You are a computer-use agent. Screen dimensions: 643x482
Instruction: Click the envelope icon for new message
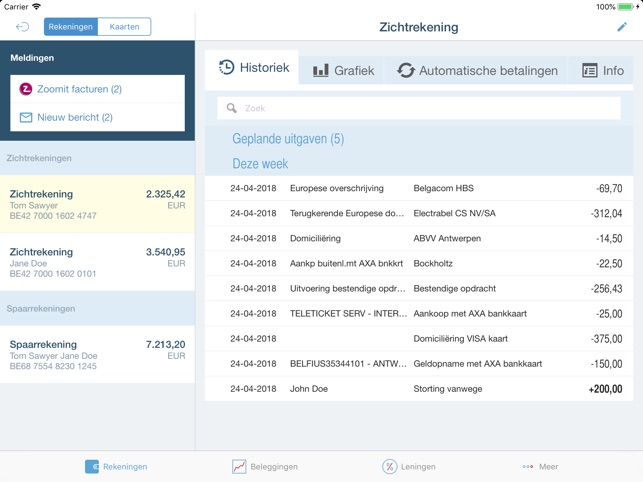pyautogui.click(x=26, y=117)
